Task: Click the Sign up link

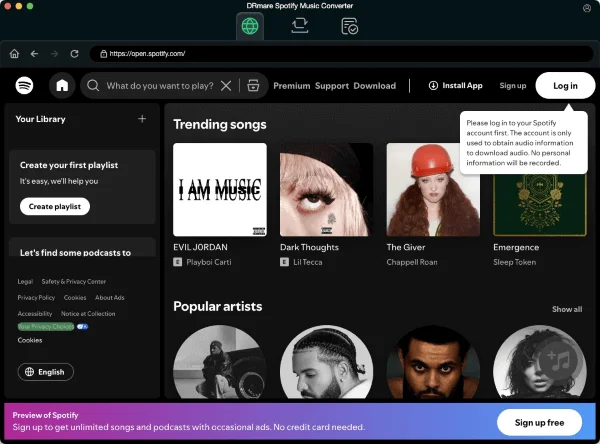Action: (x=513, y=85)
